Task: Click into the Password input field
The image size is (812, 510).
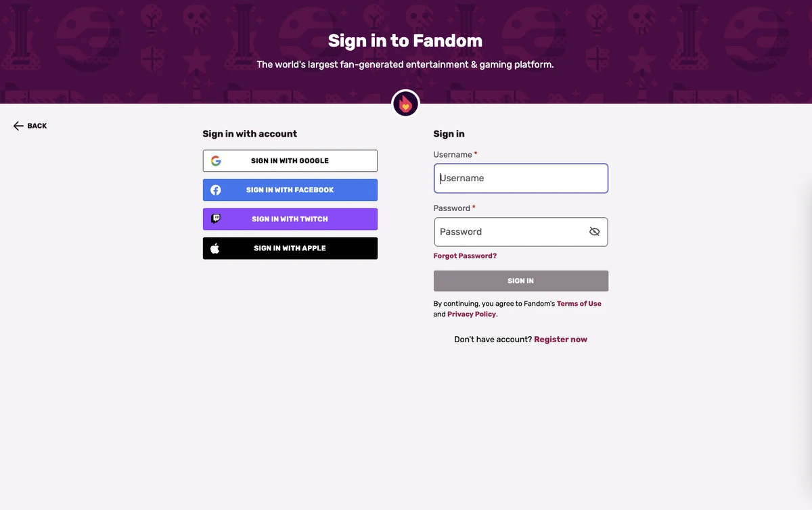Action: 507,231
